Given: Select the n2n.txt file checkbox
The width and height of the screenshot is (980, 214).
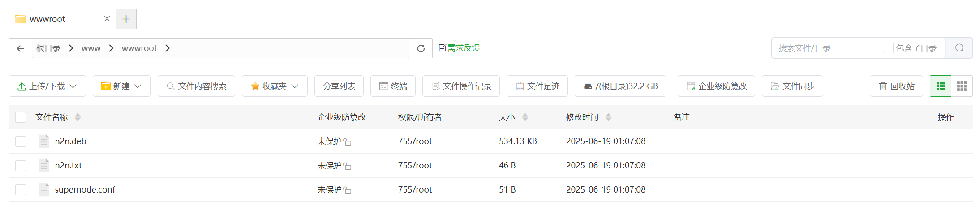Looking at the screenshot, I should [x=21, y=166].
